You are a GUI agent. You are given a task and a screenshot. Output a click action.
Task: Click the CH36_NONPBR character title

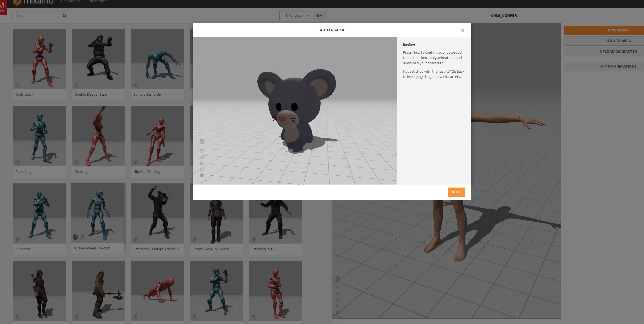504,16
